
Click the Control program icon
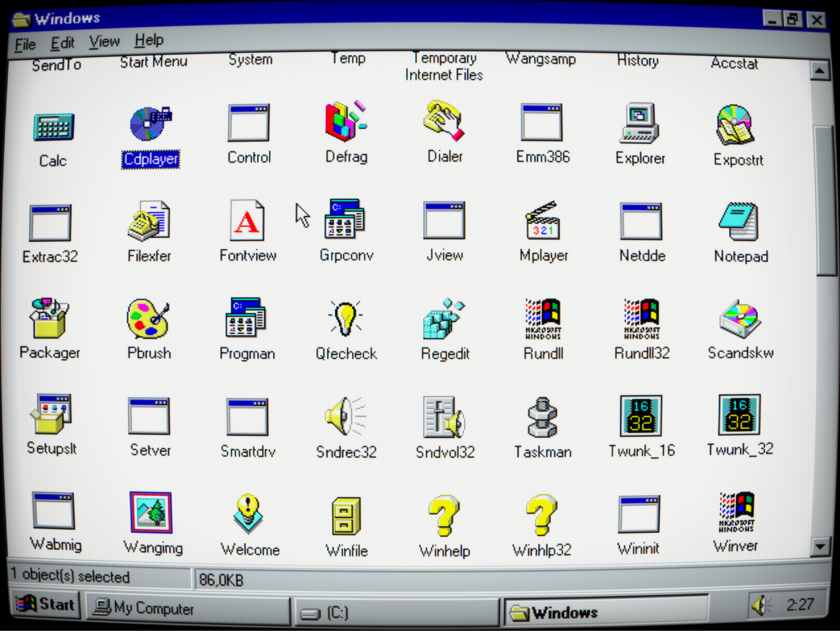point(249,123)
